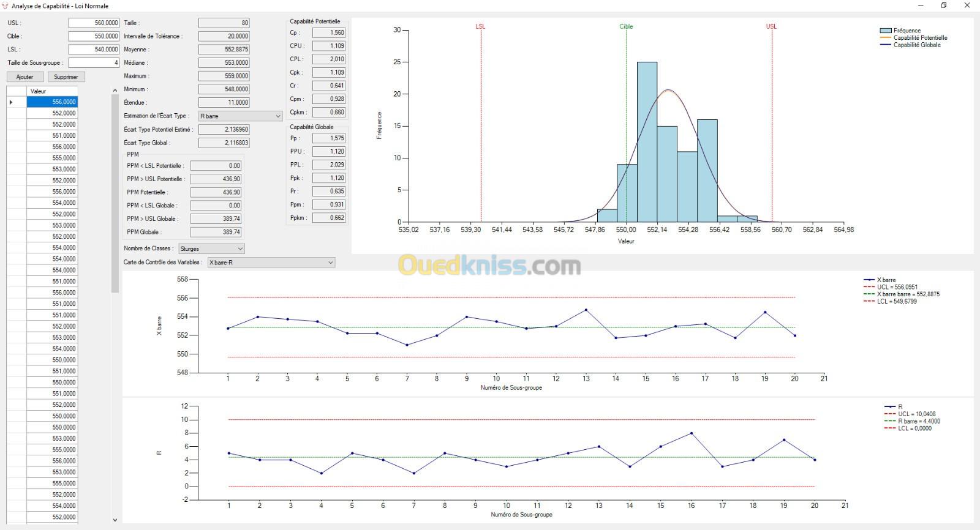Click Pp value 1,575

tap(329, 138)
